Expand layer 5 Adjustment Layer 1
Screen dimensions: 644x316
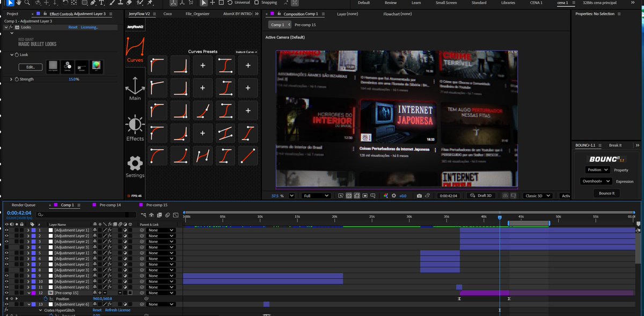coord(28,253)
